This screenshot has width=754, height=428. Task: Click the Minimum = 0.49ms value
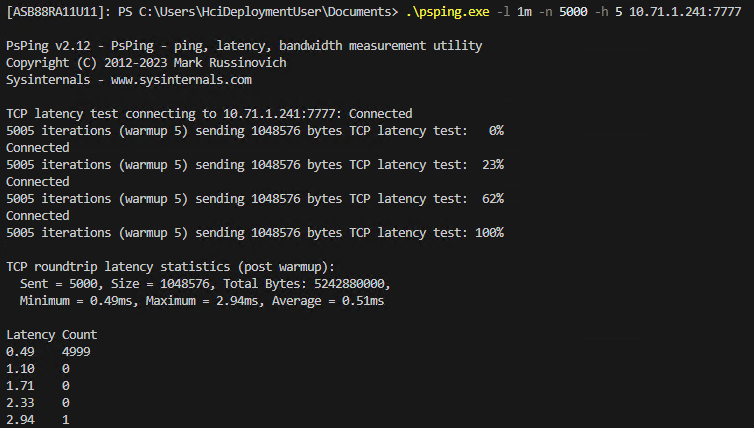point(76,301)
